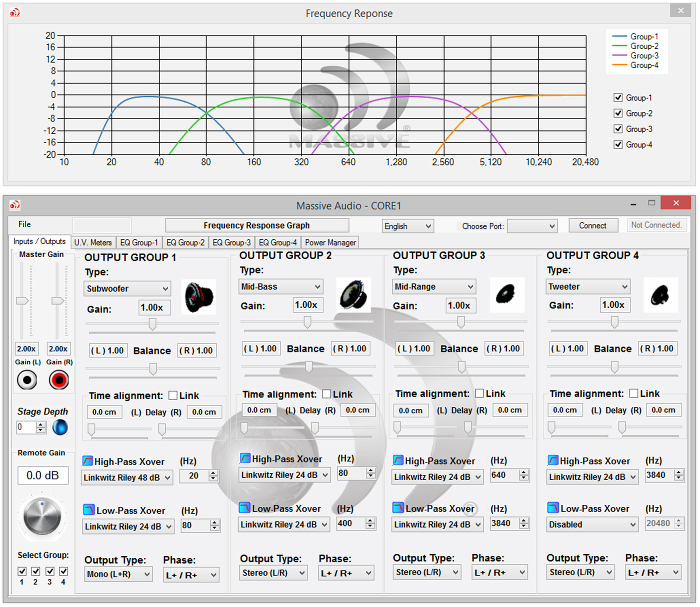700x607 pixels.
Task: Switch to the EQ Group-3 tab
Action: (x=231, y=242)
